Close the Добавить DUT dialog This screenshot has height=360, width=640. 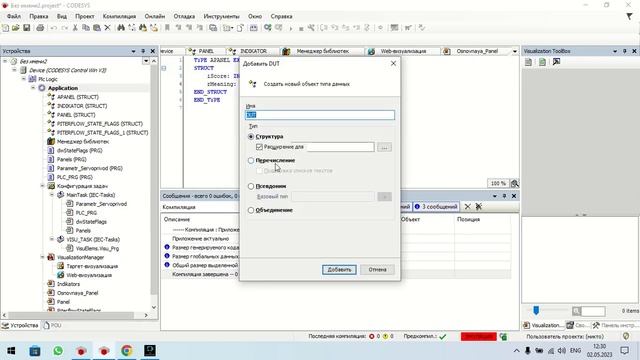[x=393, y=64]
